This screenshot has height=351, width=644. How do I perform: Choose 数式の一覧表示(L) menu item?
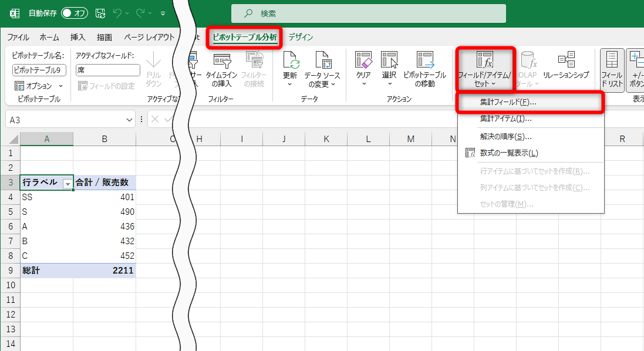pyautogui.click(x=530, y=153)
